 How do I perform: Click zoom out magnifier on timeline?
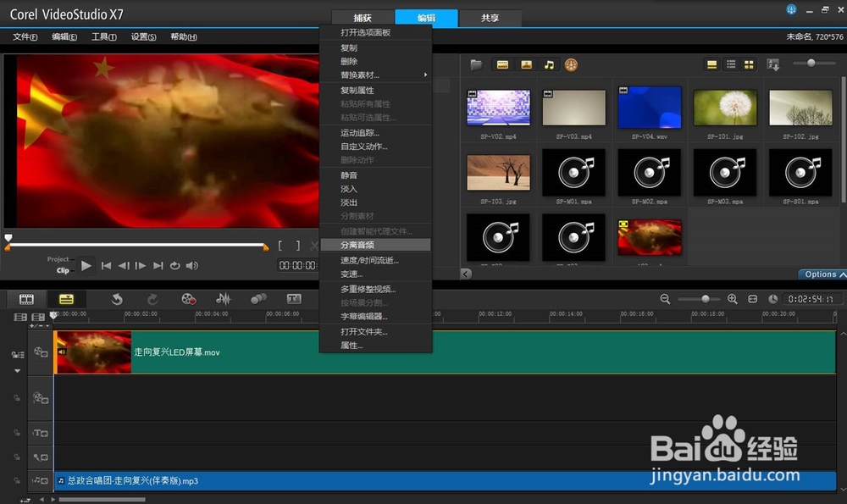point(665,299)
